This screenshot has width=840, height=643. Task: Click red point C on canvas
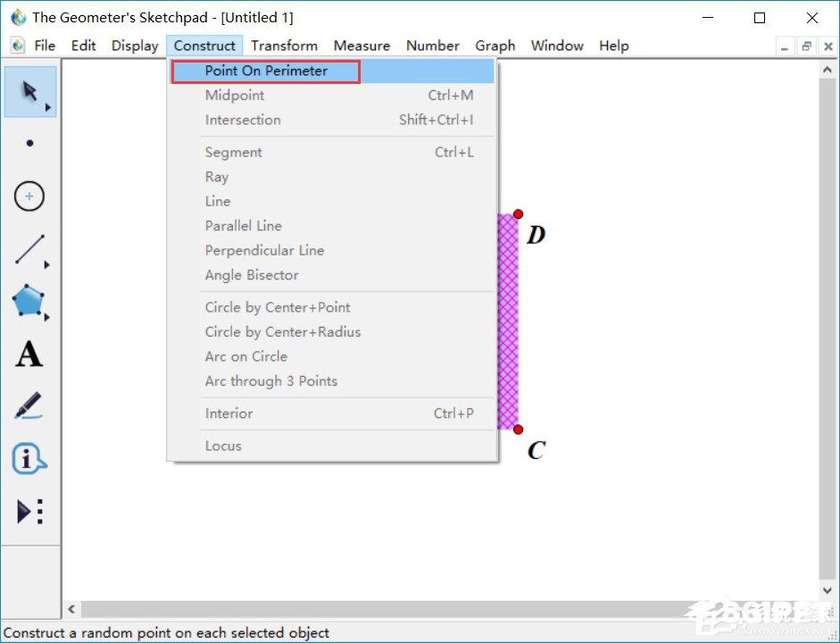pyautogui.click(x=518, y=430)
